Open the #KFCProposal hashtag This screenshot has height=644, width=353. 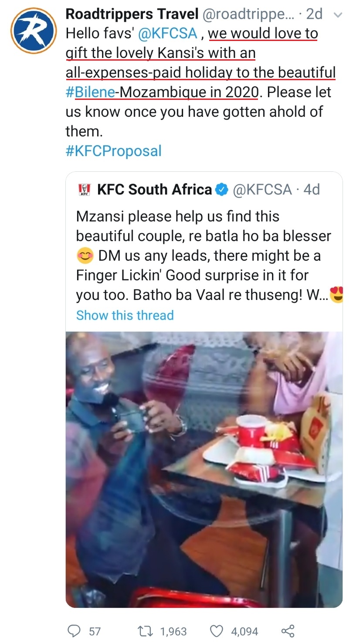pyautogui.click(x=113, y=151)
